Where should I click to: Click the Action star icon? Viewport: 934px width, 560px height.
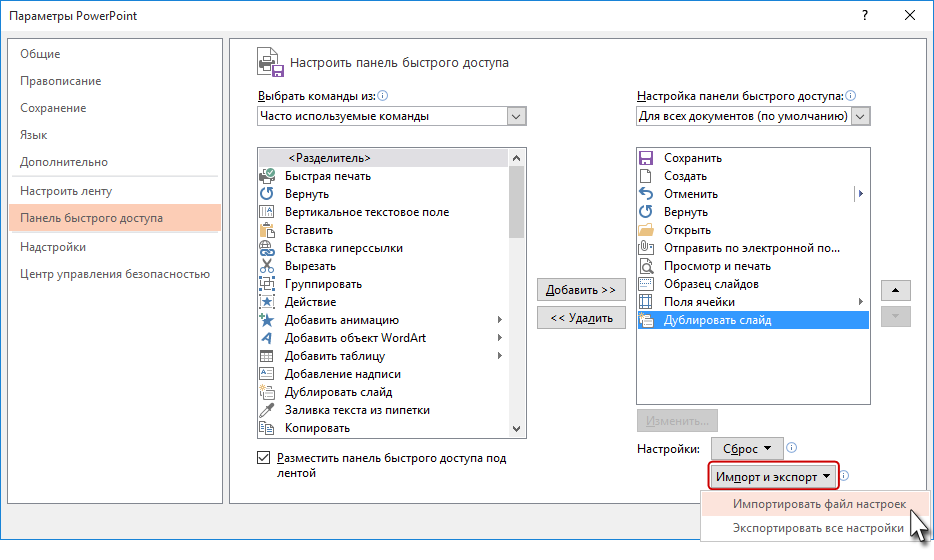(267, 302)
